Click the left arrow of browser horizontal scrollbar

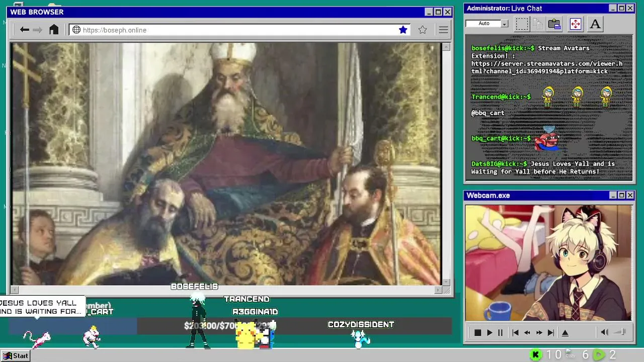[x=15, y=290]
